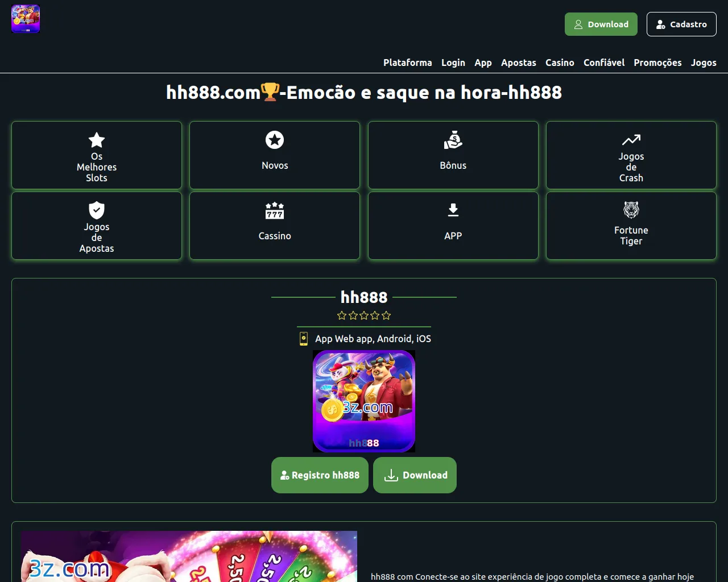Click the hh888 app thumbnail image

364,401
